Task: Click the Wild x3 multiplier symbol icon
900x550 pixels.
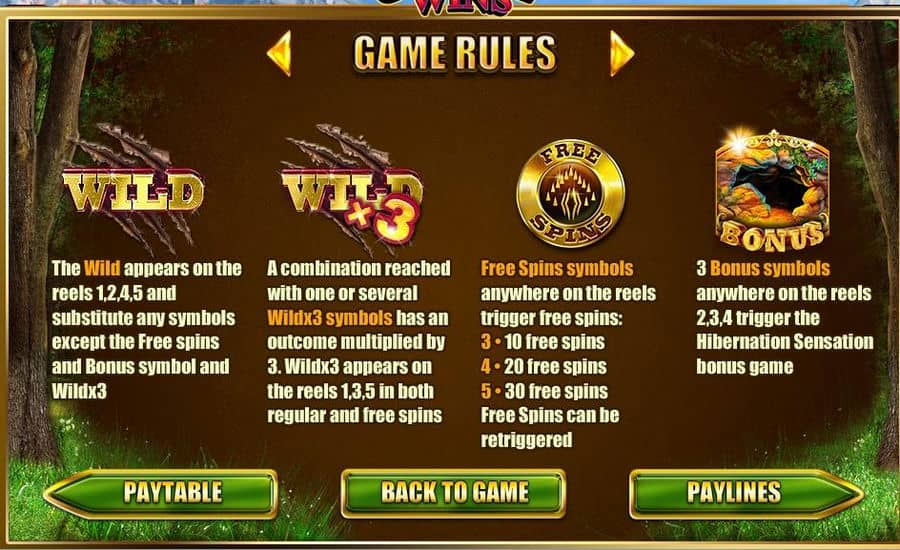Action: (x=352, y=188)
